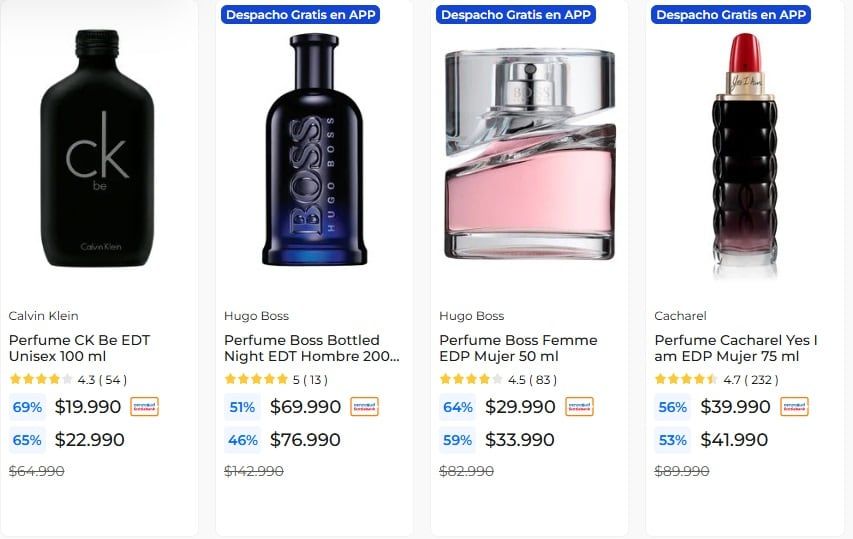Click the card icon beside $29.990 price
Image resolution: width=853 pixels, height=539 pixels.
(x=579, y=407)
